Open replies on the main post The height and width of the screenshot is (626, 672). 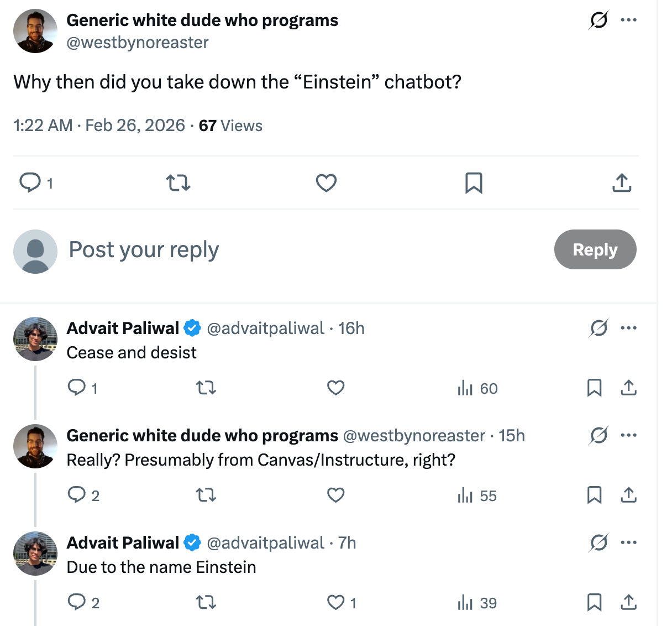[30, 182]
